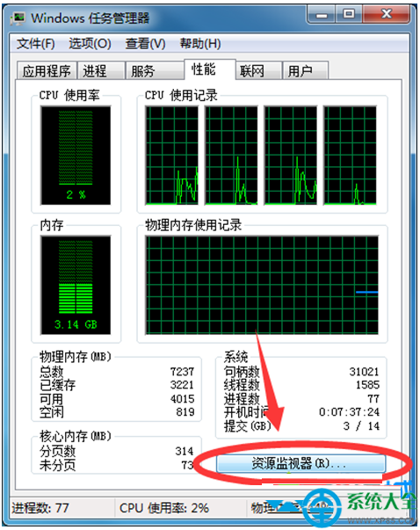Click the 物理内存使用记录 graph
The height and width of the screenshot is (530, 420).
click(x=262, y=286)
